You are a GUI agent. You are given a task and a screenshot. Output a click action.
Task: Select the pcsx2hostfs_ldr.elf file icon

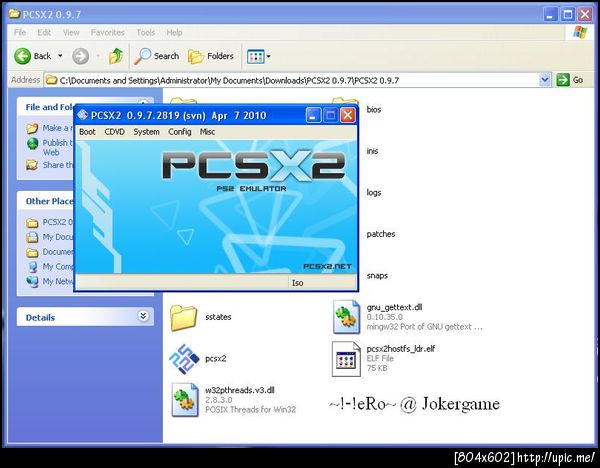tap(346, 359)
